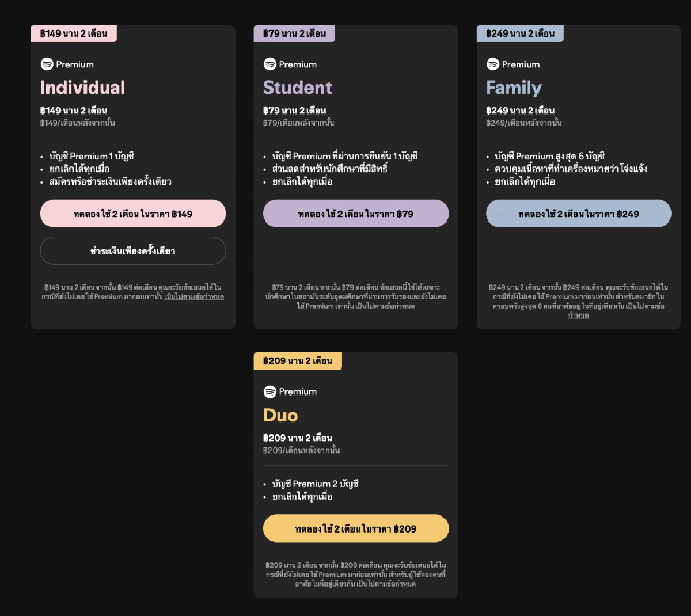Start the 2-month Student trial for ฿79
This screenshot has height=616, width=691.
click(x=356, y=214)
